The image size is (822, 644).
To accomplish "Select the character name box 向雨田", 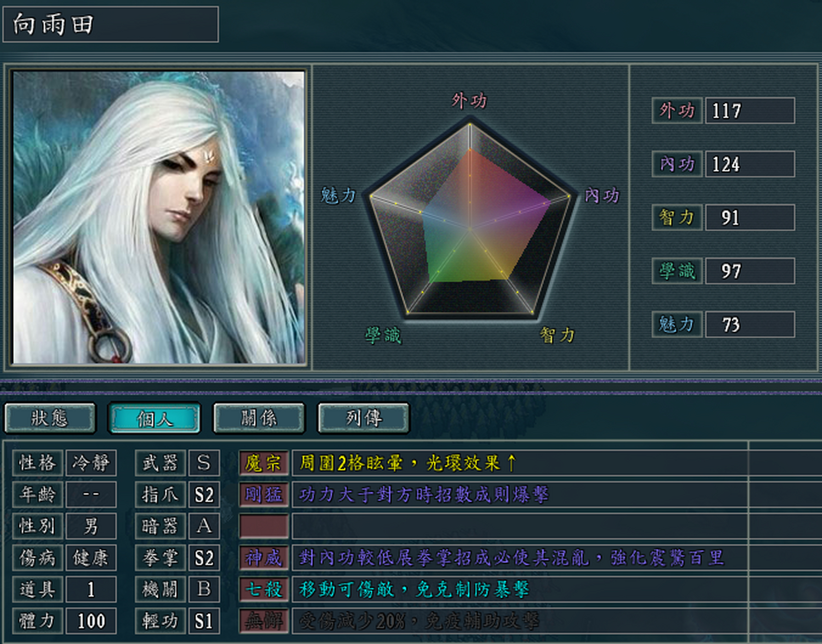I will click(111, 24).
